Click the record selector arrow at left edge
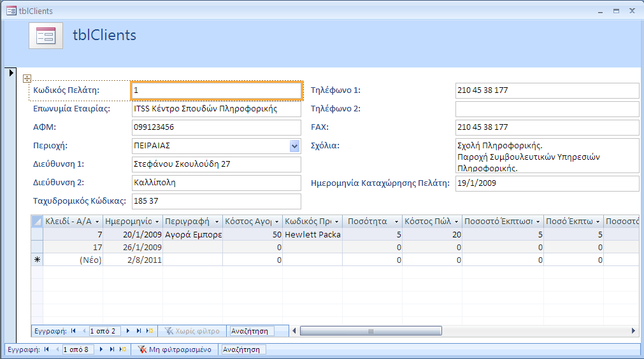Viewport: 644px width, 359px height. coord(11,73)
